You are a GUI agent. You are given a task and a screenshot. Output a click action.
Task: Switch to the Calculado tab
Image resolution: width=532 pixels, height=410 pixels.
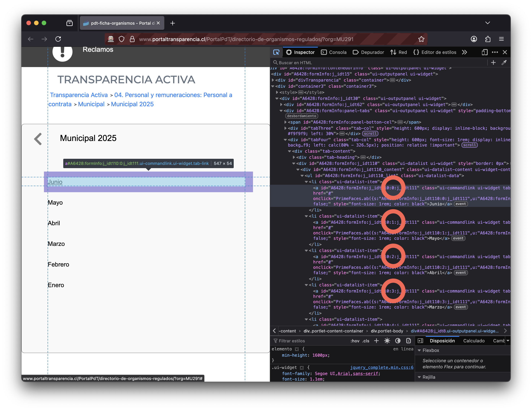474,341
